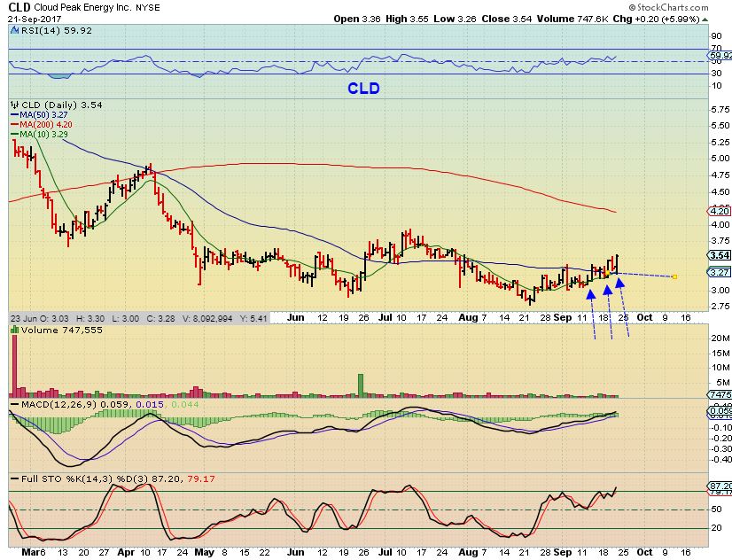The width and height of the screenshot is (732, 560).
Task: Click the black line marker beside the Full STO label
Action: pyautogui.click(x=15, y=479)
